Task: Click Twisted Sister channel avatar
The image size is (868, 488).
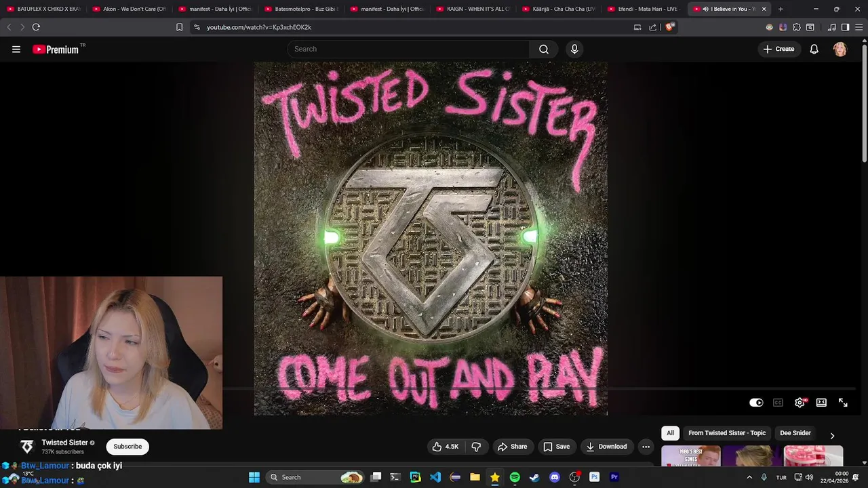Action: (27, 447)
